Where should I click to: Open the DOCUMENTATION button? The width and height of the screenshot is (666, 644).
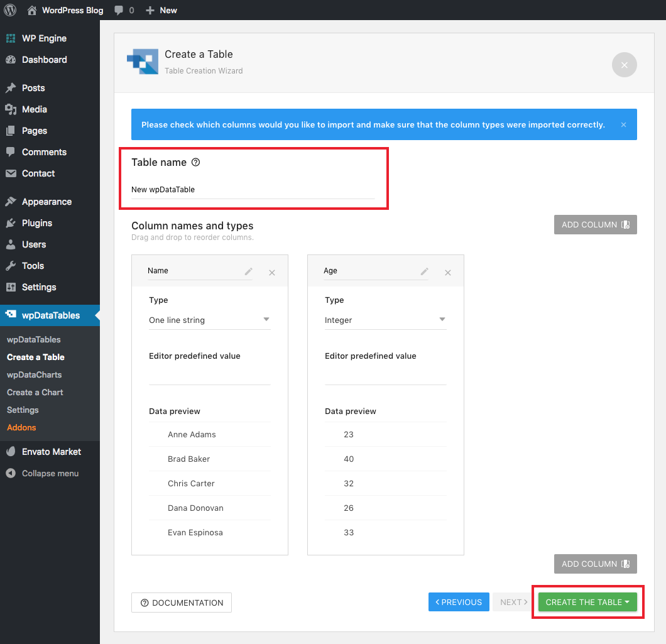click(x=182, y=603)
